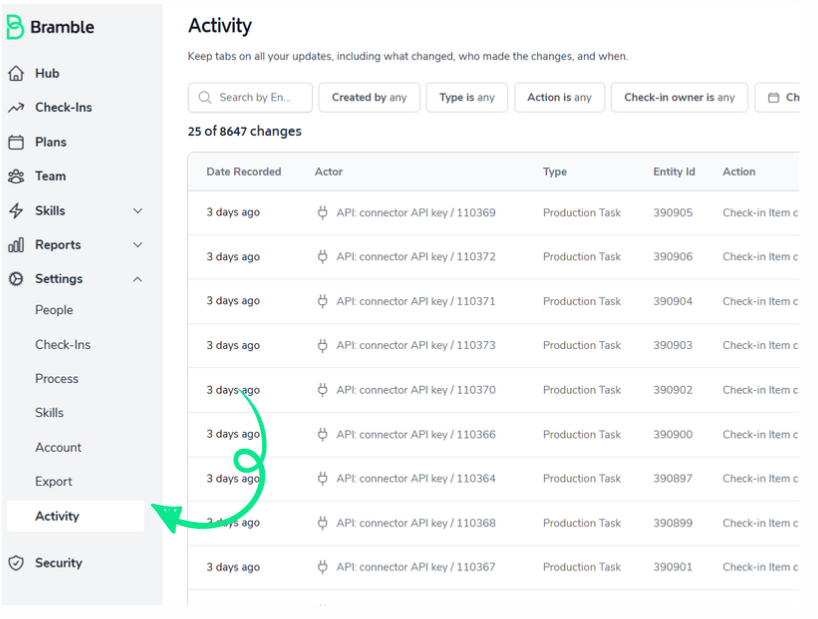818x619 pixels.
Task: Open the Type is any filter
Action: [467, 98]
